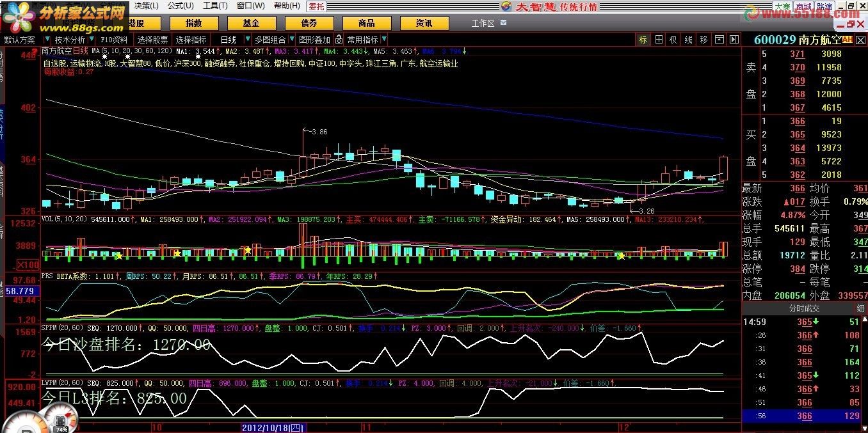Viewport: 868px width, 433px height.
Task: Click 多图组合 toolbar item
Action: coord(270,40)
